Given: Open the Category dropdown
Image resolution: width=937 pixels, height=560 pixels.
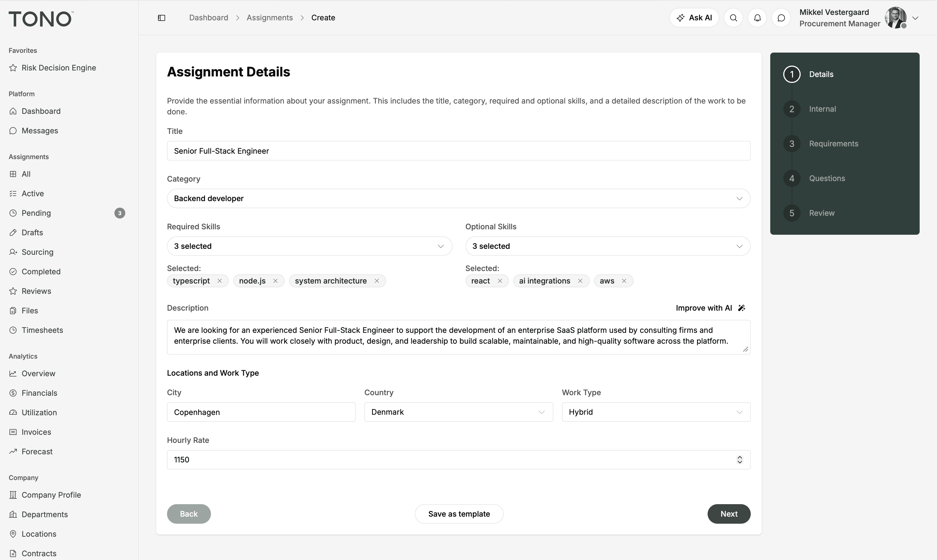Looking at the screenshot, I should [x=458, y=198].
